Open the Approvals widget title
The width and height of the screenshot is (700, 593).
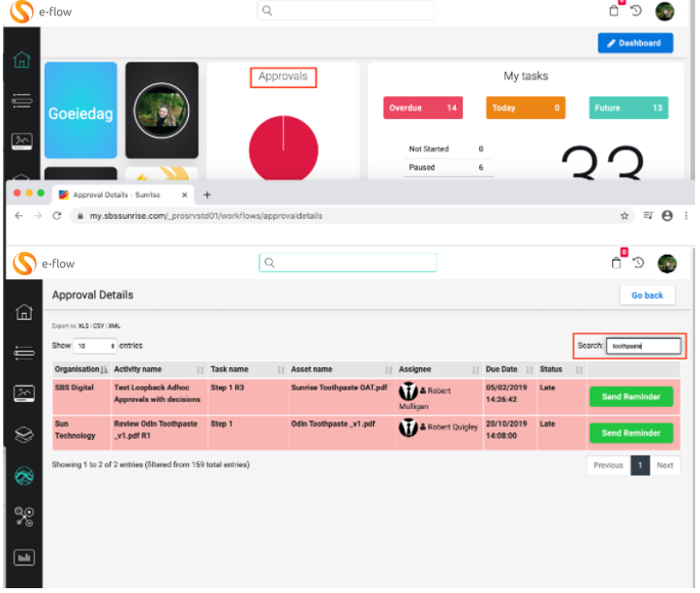coord(283,77)
